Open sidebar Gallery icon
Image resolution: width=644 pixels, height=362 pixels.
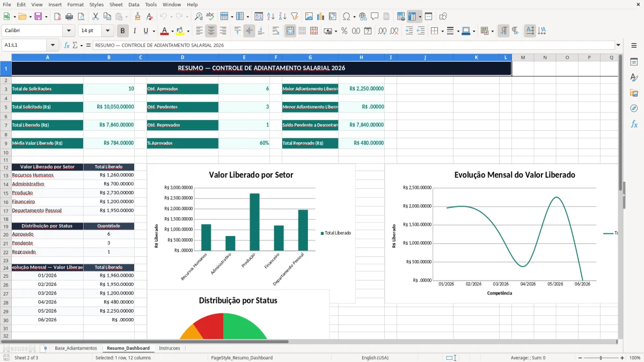(634, 93)
